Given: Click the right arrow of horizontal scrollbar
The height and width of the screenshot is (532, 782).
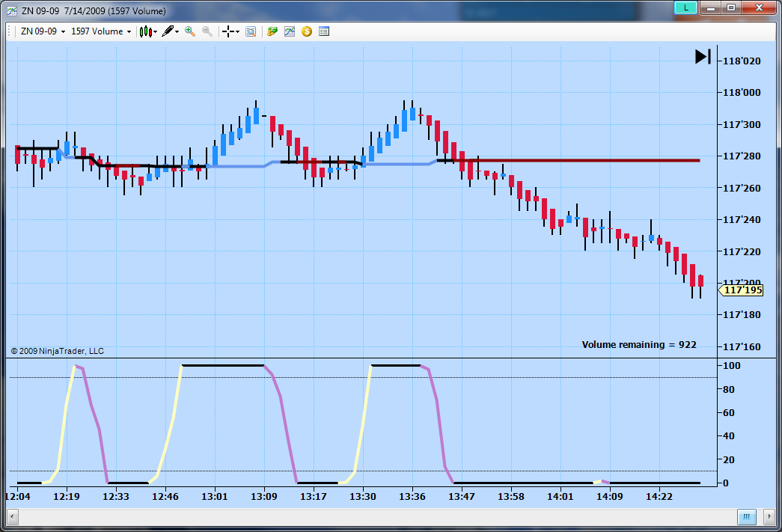Looking at the screenshot, I should tap(769, 517).
